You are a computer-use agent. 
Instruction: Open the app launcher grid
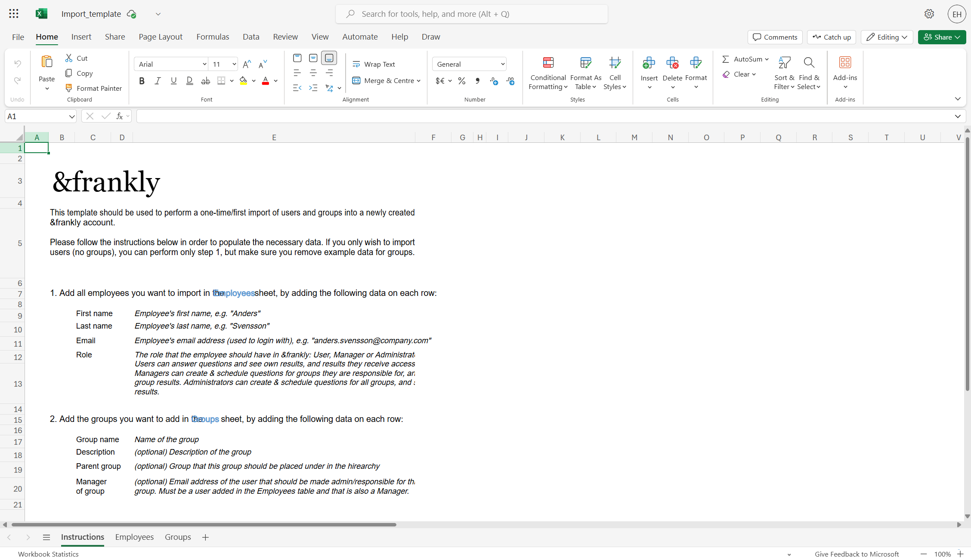tap(14, 14)
